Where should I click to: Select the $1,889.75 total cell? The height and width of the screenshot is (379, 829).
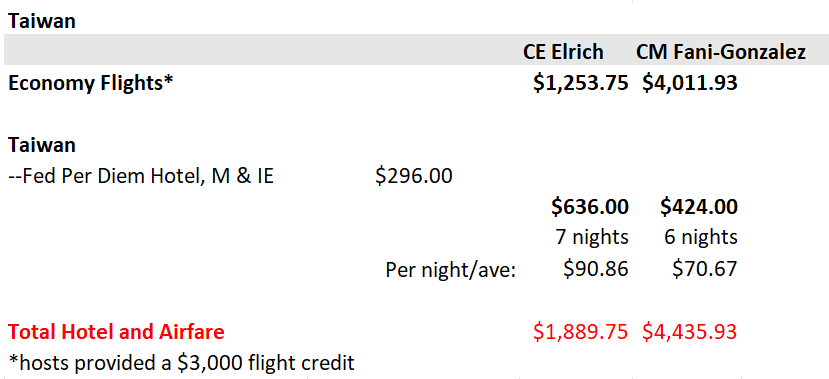[581, 332]
